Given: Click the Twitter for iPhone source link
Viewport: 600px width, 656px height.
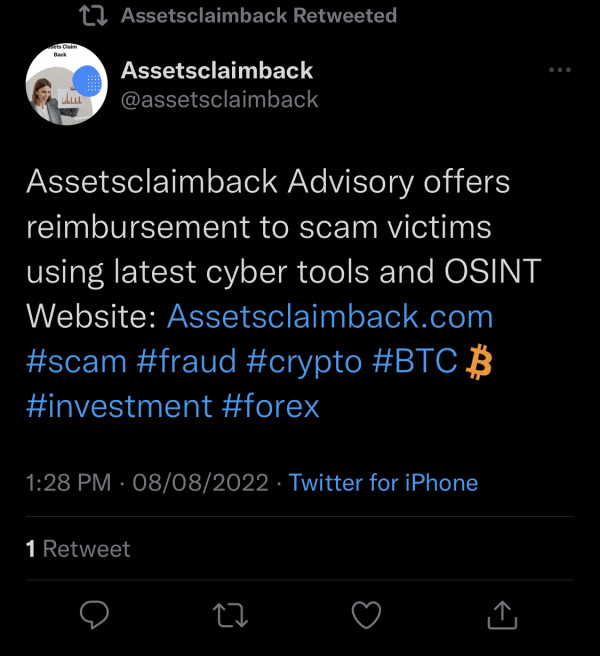Looking at the screenshot, I should click(383, 482).
